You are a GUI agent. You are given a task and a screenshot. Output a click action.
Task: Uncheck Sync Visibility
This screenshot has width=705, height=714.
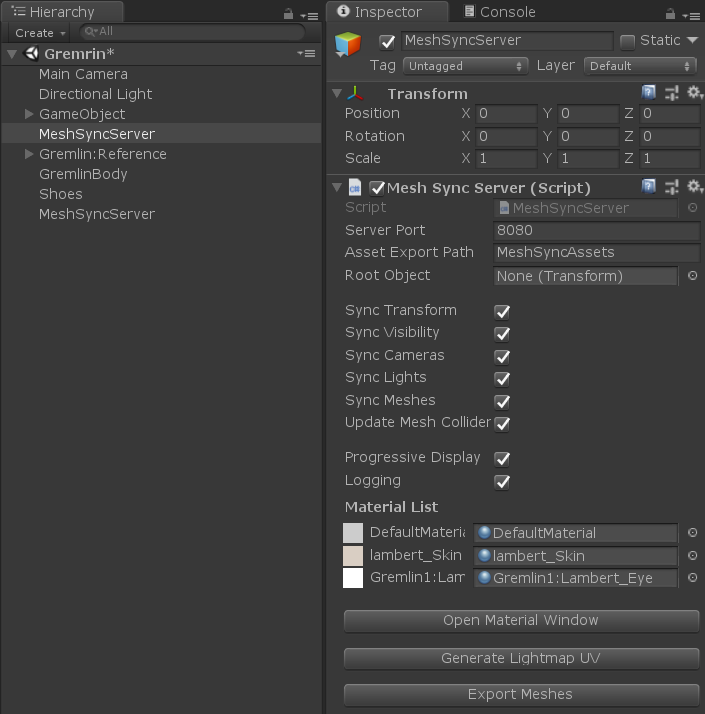click(x=502, y=334)
